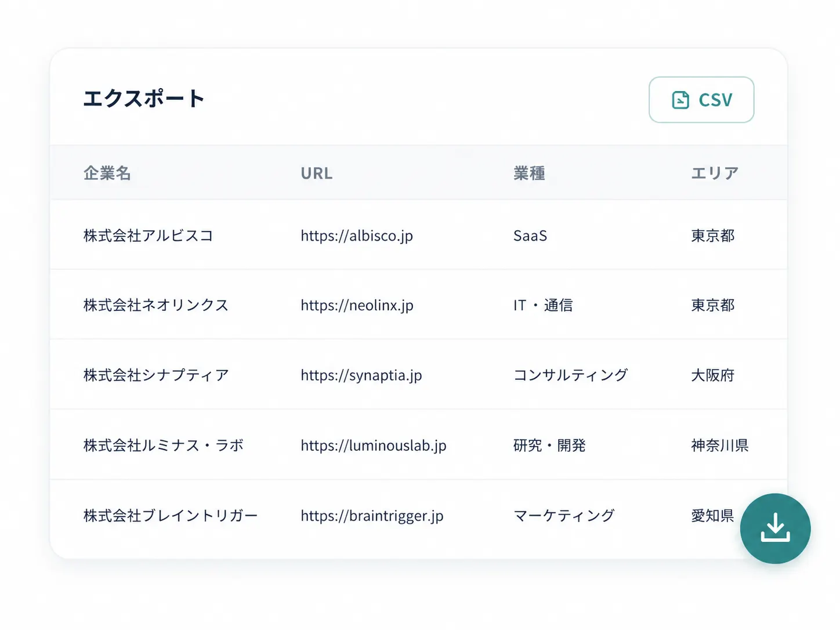
Task: Open the https://luminouslab.jp URL
Action: click(374, 446)
